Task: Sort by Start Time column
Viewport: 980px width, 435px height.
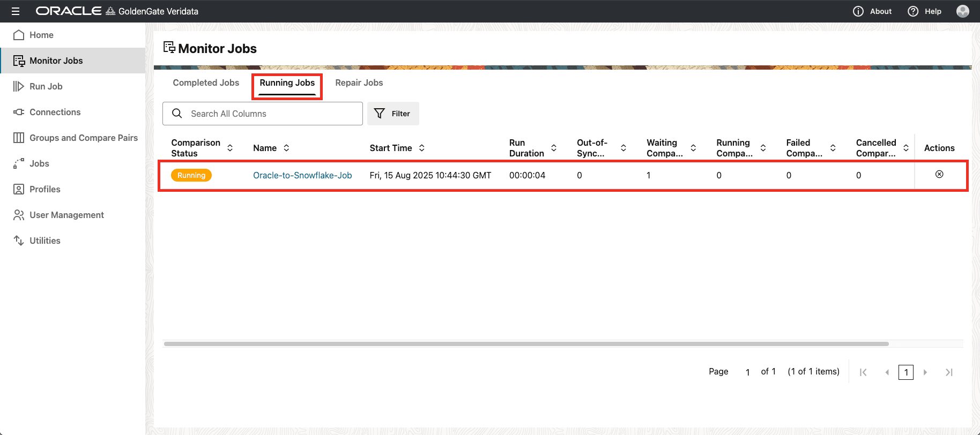Action: [x=422, y=148]
